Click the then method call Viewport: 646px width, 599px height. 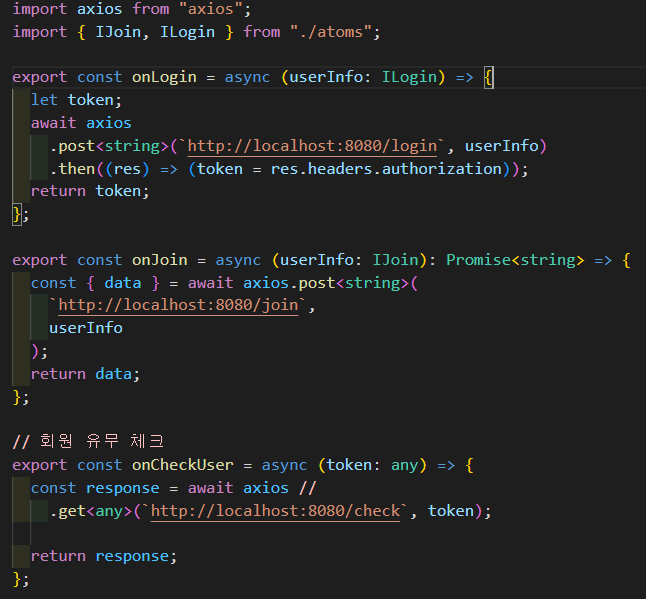tap(77, 169)
